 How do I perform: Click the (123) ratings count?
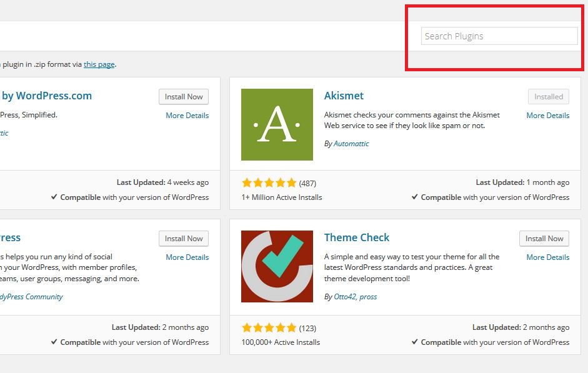pos(307,329)
